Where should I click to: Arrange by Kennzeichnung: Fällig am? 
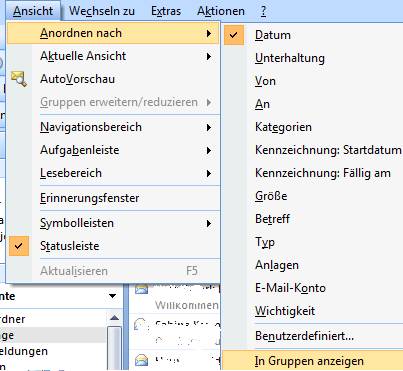313,173
